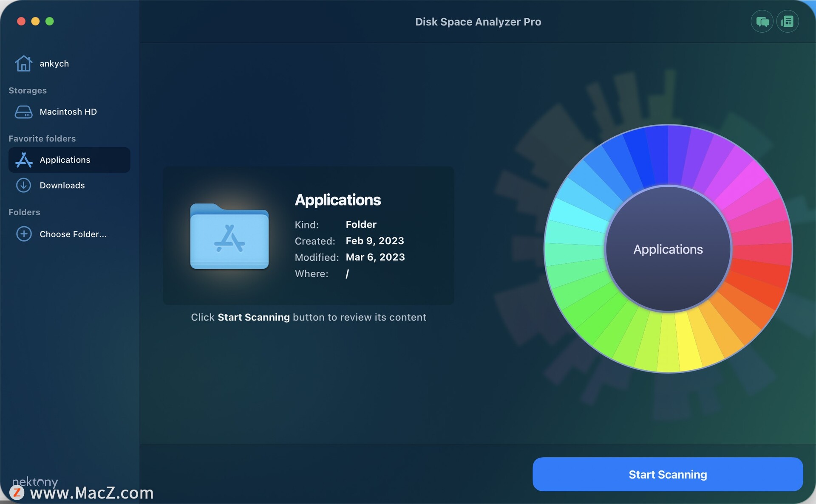Click the plus icon next to Choose Folder
Viewport: 816px width, 504px height.
click(24, 234)
